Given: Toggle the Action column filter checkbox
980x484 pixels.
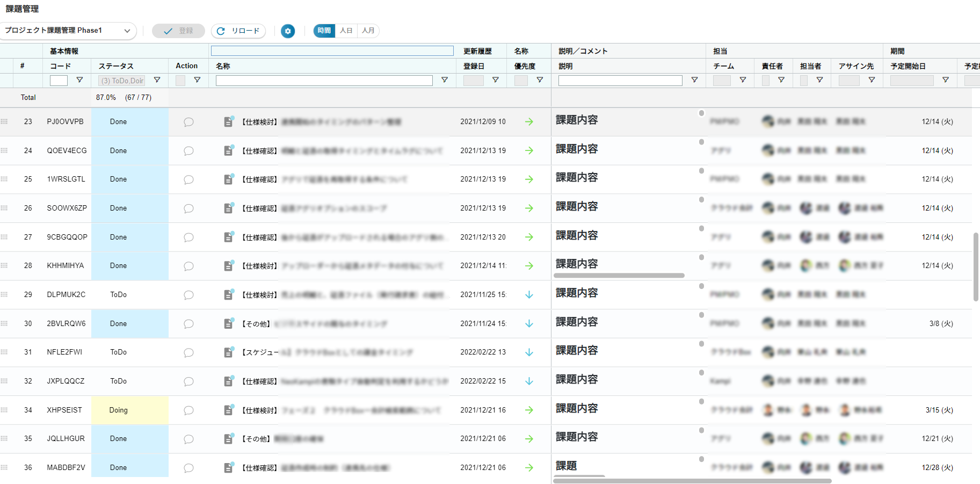Looking at the screenshot, I should 180,80.
